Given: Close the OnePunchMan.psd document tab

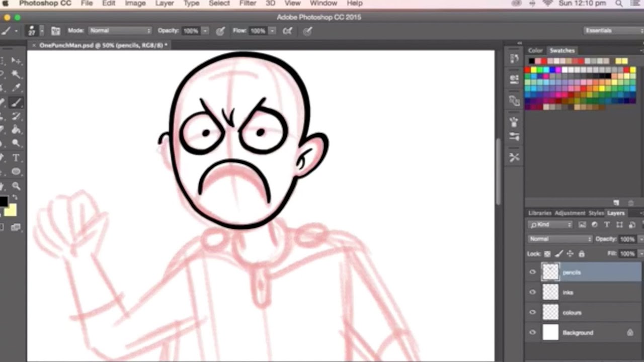Looking at the screenshot, I should [x=34, y=45].
